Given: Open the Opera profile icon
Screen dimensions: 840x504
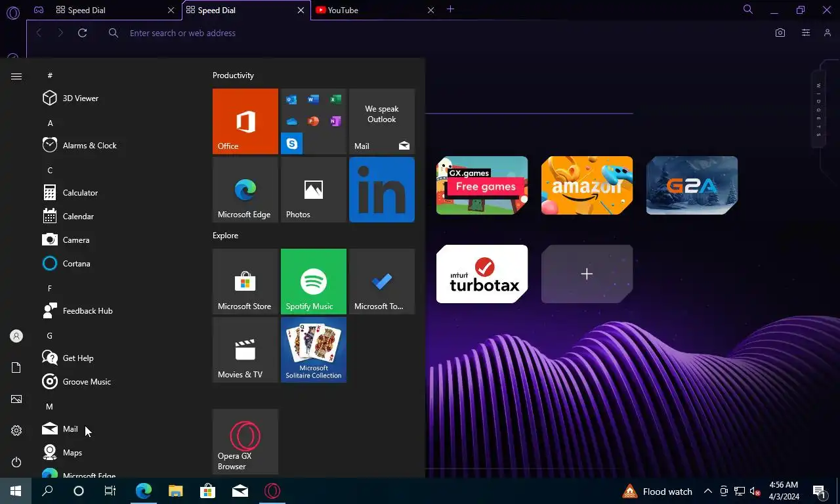Looking at the screenshot, I should click(828, 33).
